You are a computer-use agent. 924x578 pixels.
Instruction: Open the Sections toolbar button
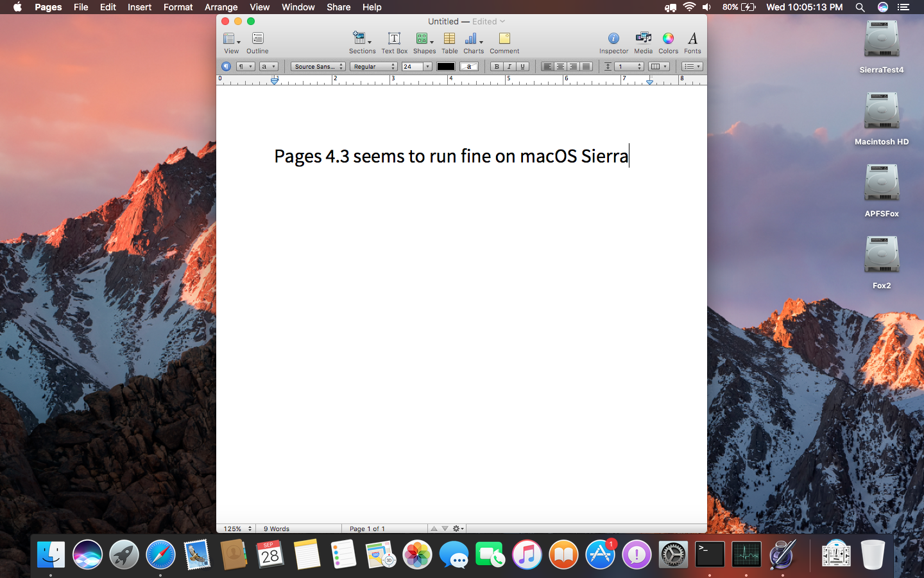pos(362,43)
